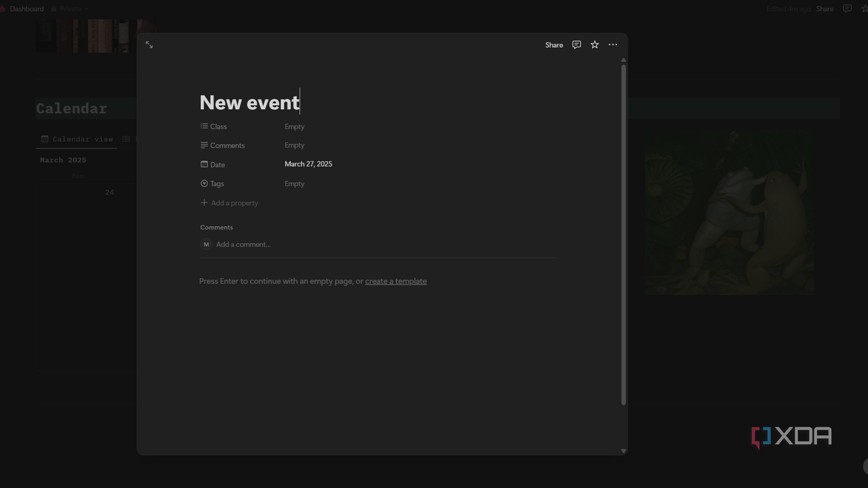Open the event as a full page
The width and height of the screenshot is (868, 488).
point(149,45)
